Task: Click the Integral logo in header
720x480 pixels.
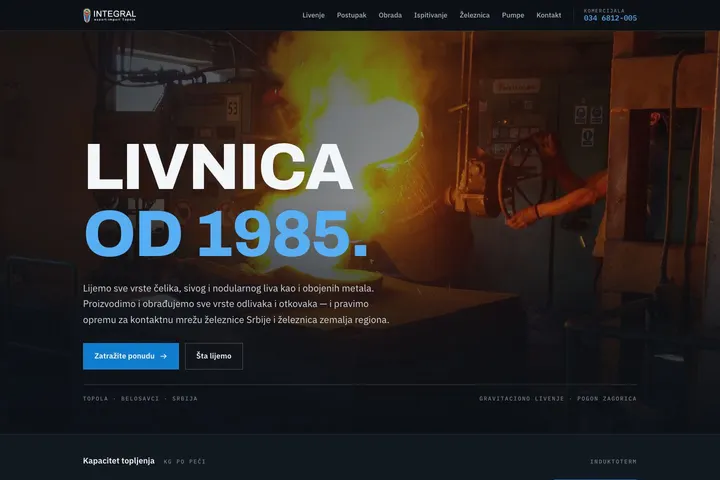Action: 109,15
